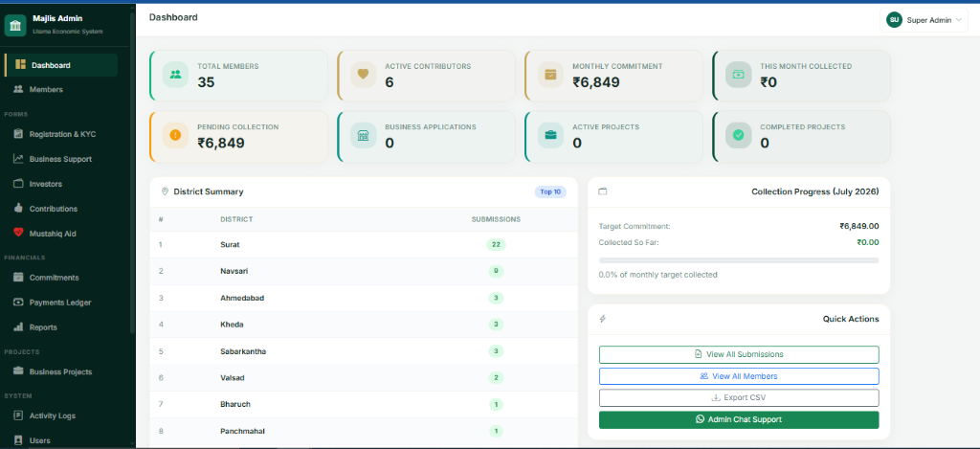View All Submissions button

739,354
